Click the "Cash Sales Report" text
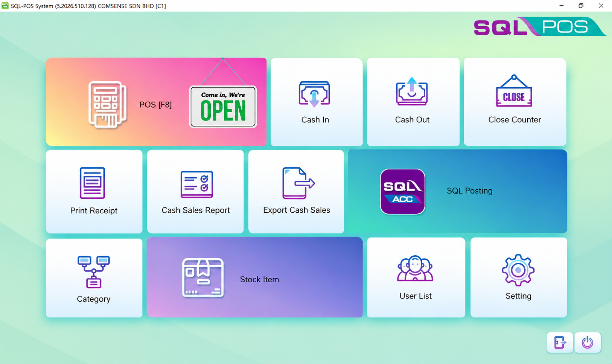The height and width of the screenshot is (364, 612). pos(196,210)
